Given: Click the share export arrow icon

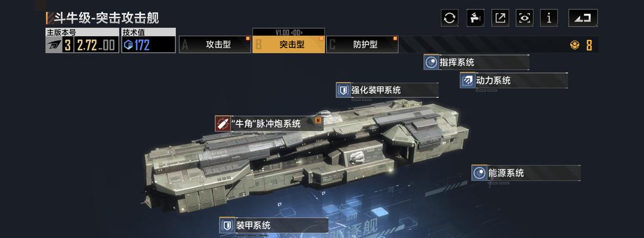Looking at the screenshot, I should pyautogui.click(x=500, y=18).
